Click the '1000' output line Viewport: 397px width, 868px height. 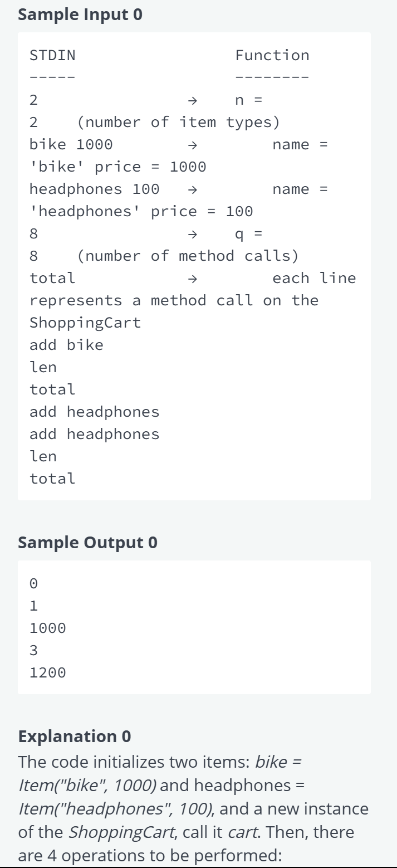pyautogui.click(x=48, y=628)
